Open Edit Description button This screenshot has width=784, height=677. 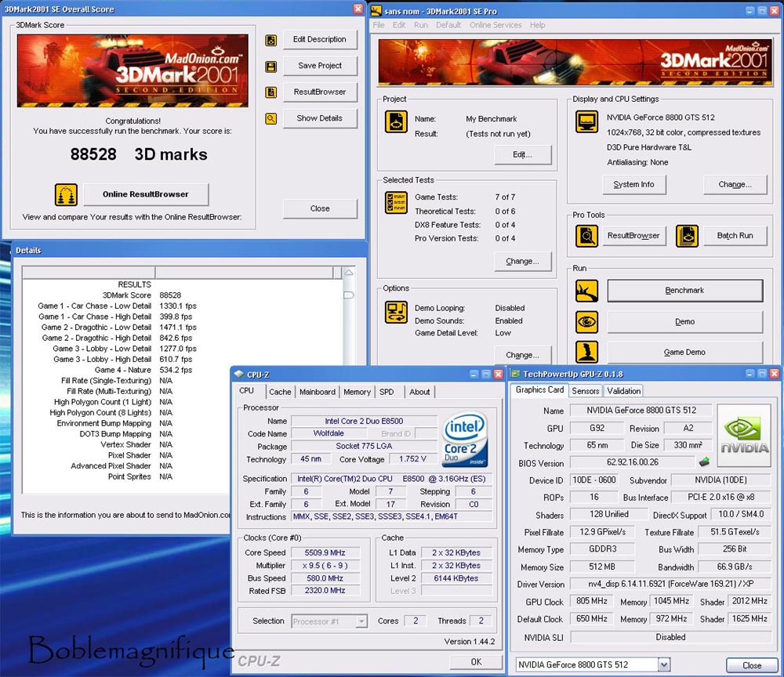[x=320, y=39]
